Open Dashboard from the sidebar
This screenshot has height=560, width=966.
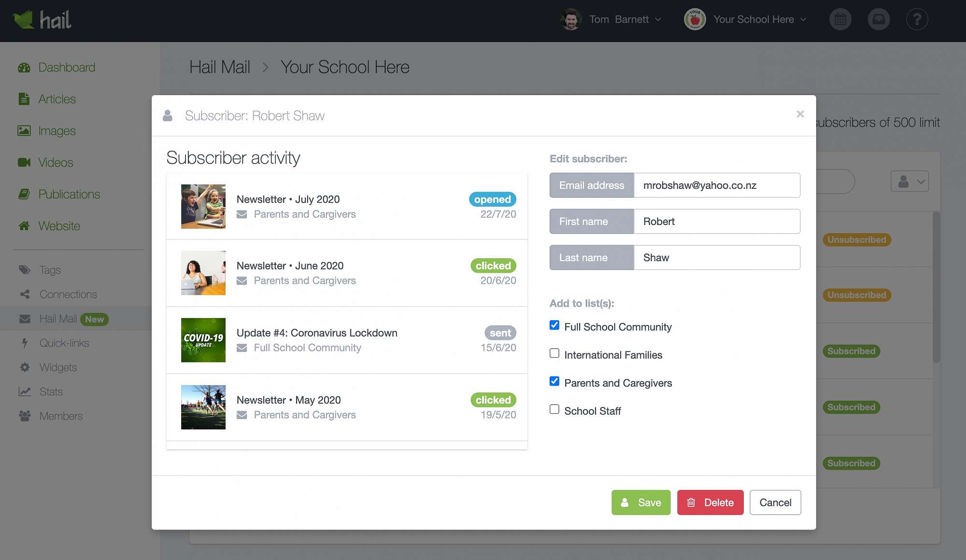(66, 68)
